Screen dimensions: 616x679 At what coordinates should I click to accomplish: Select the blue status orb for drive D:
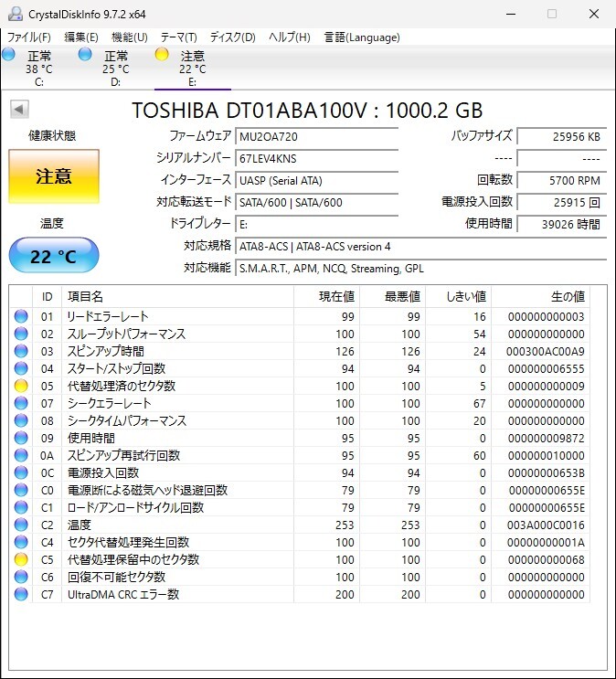click(85, 55)
